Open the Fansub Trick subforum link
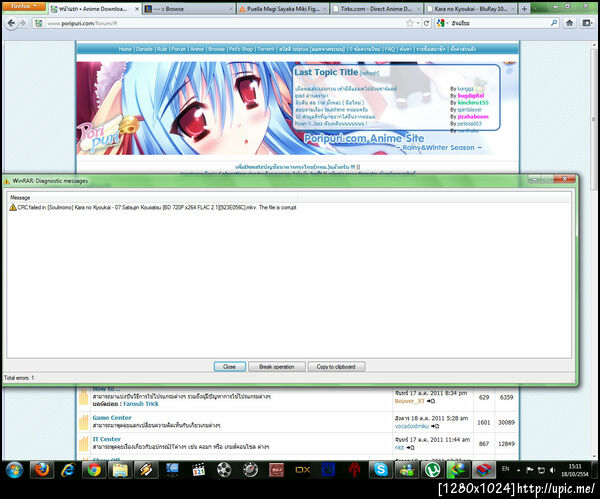Viewport: 600px width, 499px height. coord(141,404)
